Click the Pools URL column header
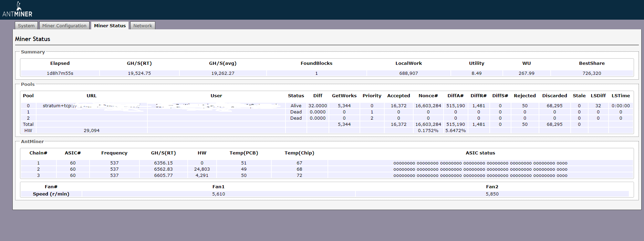 coord(92,96)
